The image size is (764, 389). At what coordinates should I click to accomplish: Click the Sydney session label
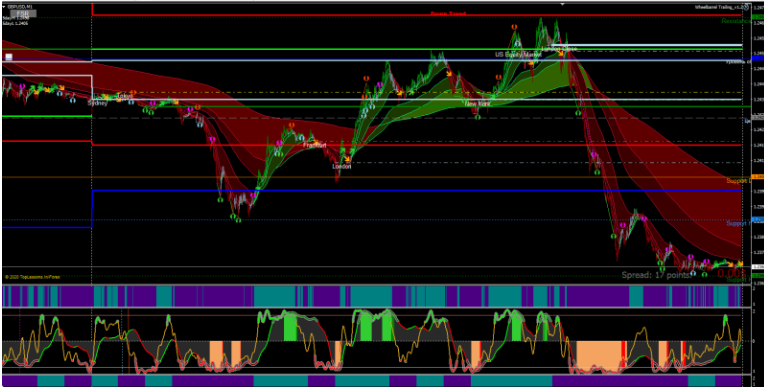(x=97, y=103)
